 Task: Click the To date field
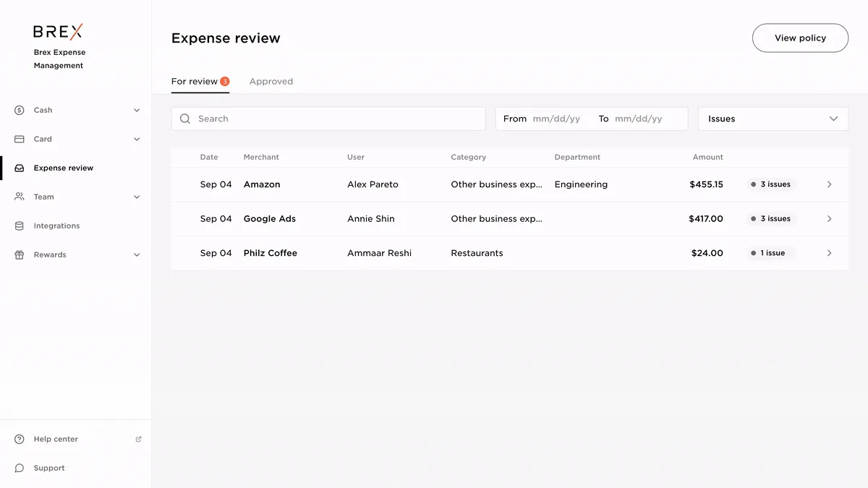639,119
